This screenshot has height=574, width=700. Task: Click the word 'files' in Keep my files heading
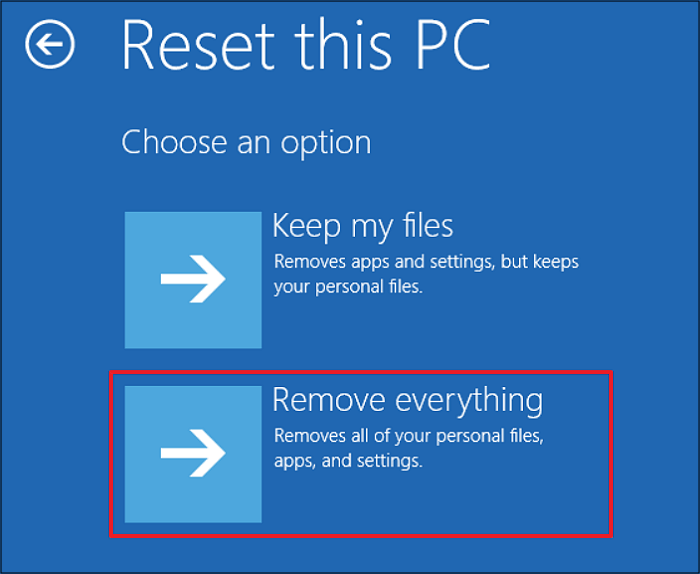(x=422, y=226)
